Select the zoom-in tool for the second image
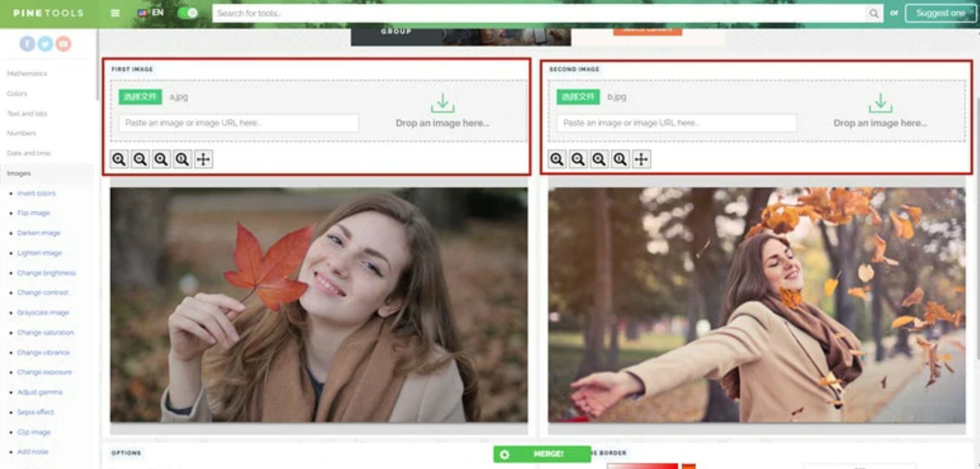The image size is (980, 469). point(557,159)
